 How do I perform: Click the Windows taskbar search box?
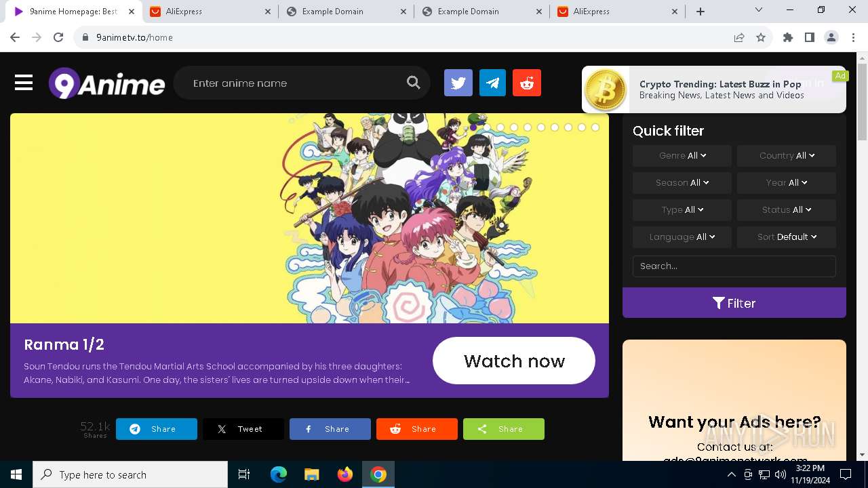[x=130, y=474]
